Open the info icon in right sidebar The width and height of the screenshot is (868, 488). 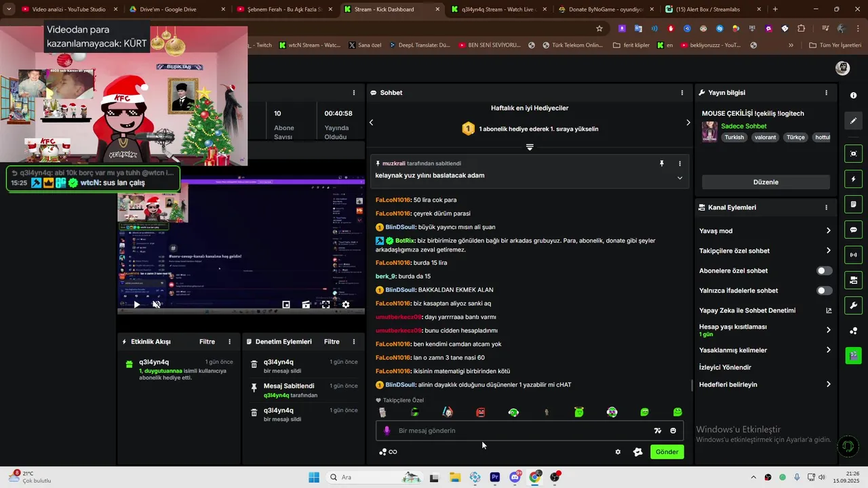(854, 96)
